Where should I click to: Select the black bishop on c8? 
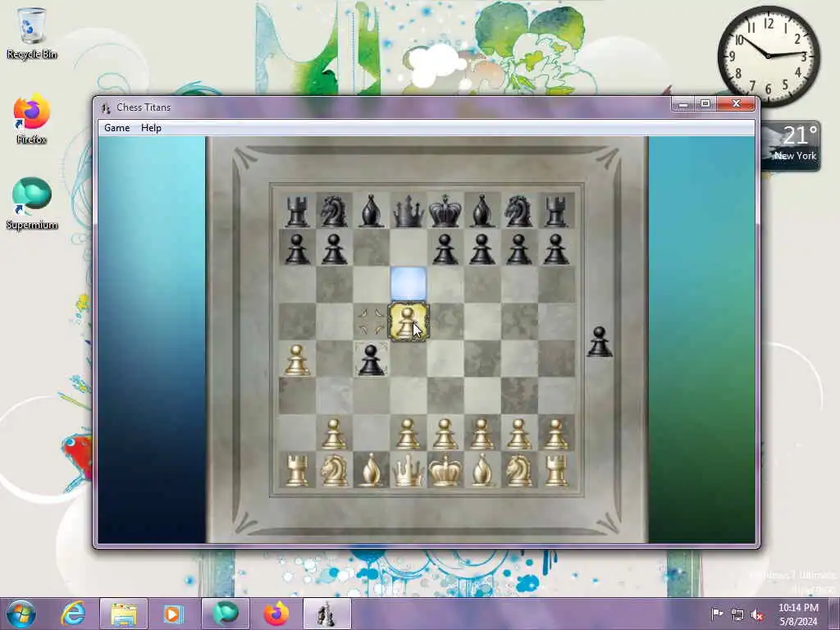point(372,211)
